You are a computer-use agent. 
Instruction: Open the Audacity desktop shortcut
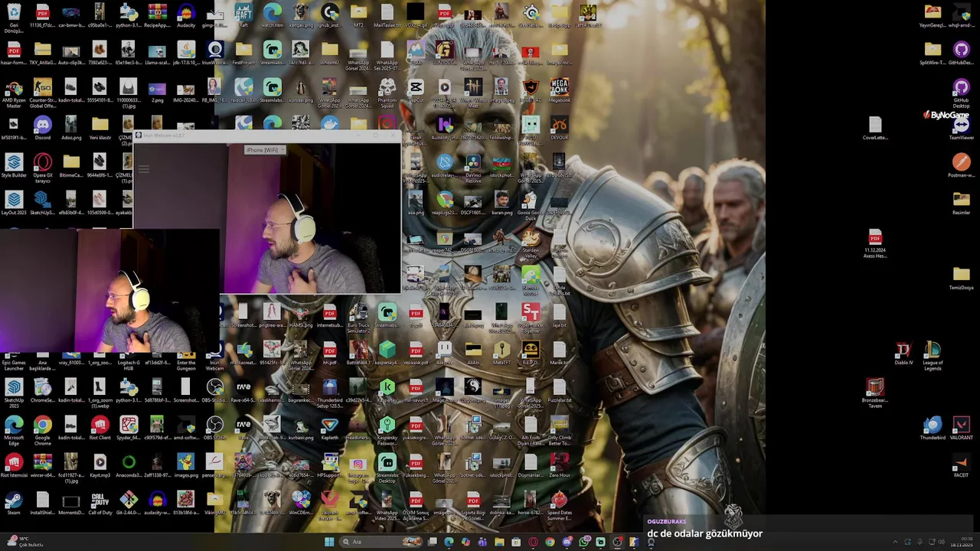point(186,15)
